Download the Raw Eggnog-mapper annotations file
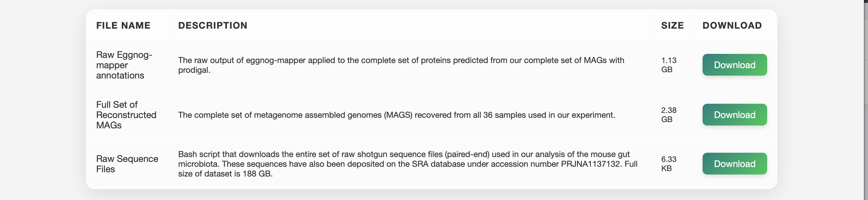Viewport: 868px width, 200px height. coord(734,65)
